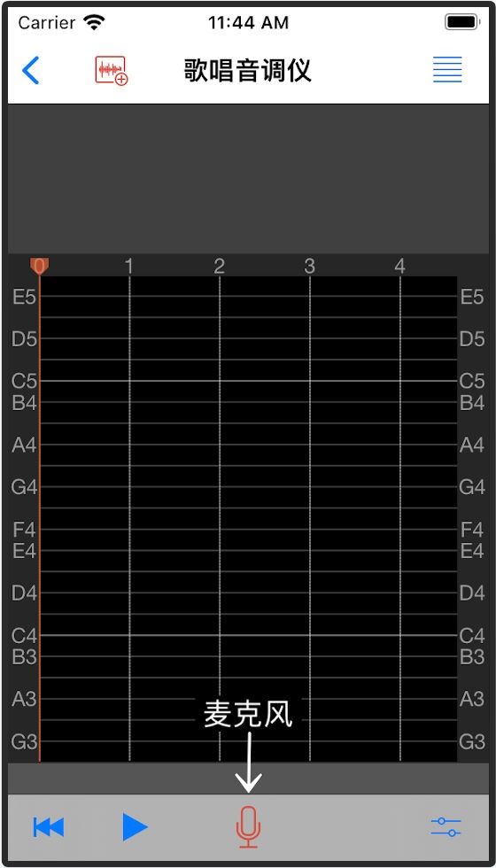
Task: Tap the 歌唱音调仪 title text
Action: 247,70
